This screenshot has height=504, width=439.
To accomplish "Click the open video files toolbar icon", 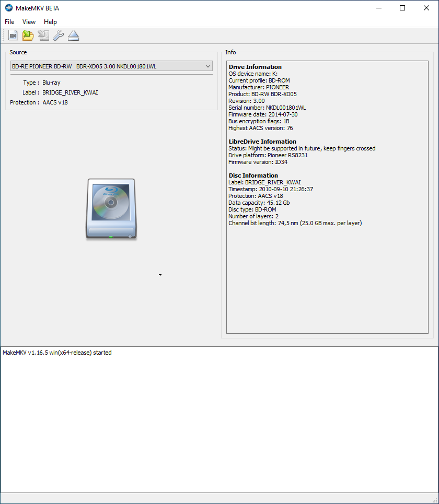I will (13, 35).
